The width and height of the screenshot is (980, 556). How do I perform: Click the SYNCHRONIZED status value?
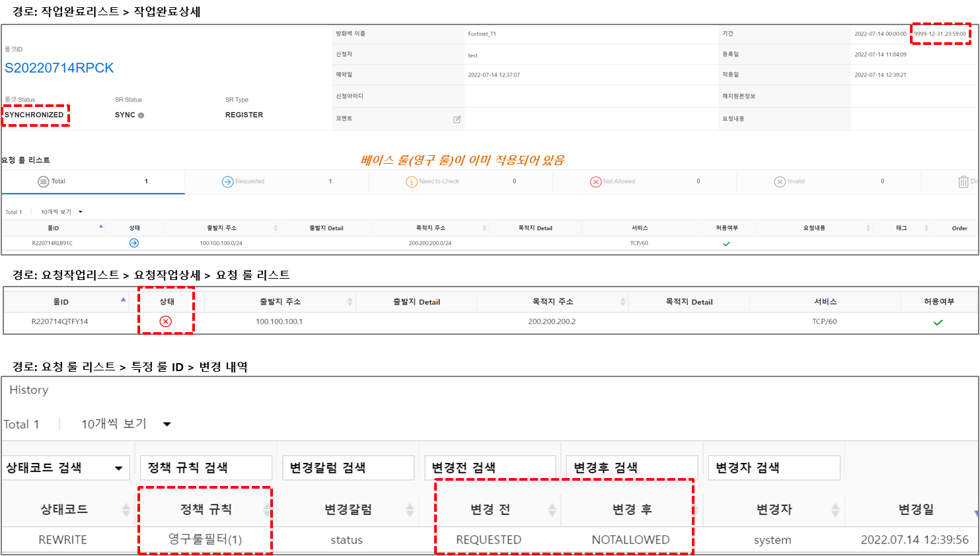click(34, 115)
